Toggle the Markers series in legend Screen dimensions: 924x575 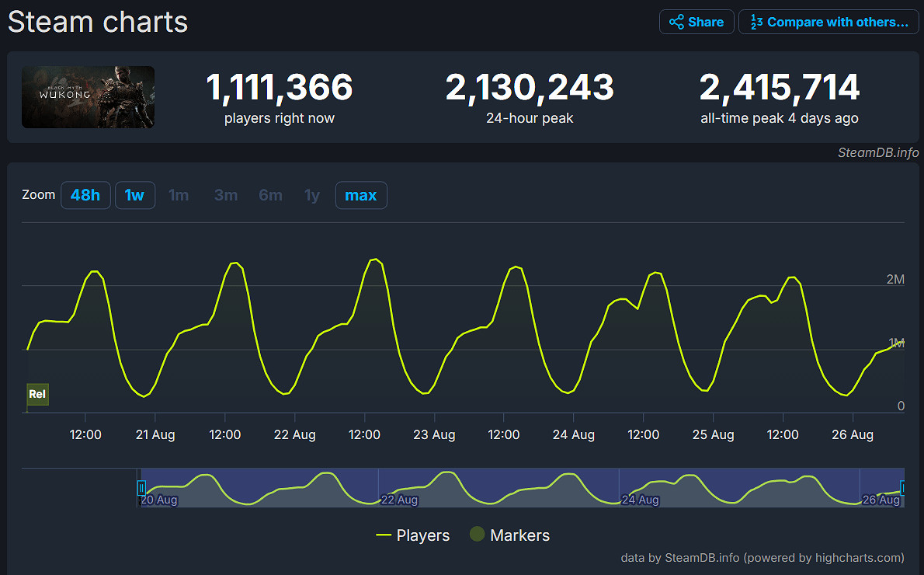coord(509,535)
